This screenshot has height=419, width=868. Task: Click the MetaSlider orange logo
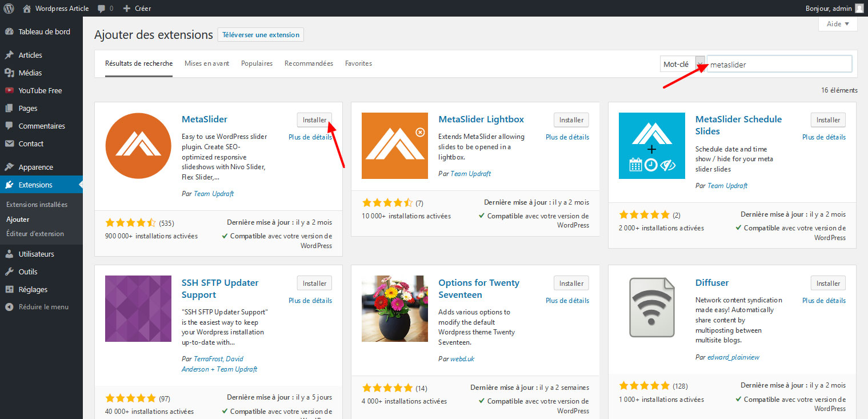click(138, 146)
